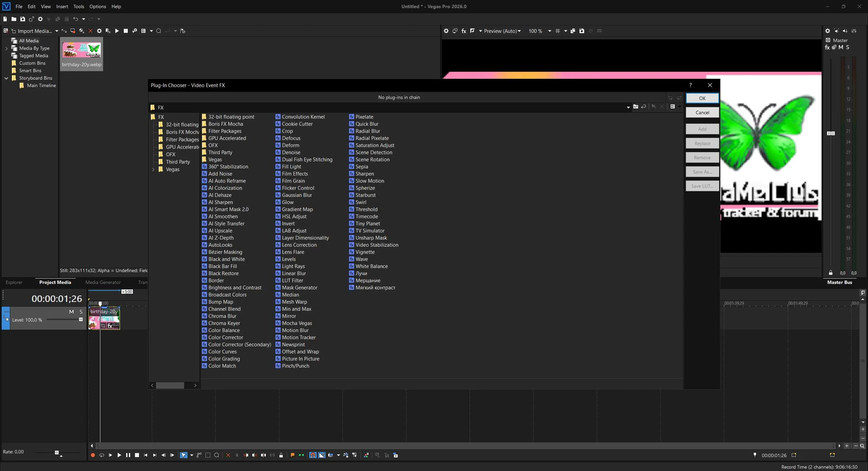Expand the Media By Type tree node

[x=6, y=48]
